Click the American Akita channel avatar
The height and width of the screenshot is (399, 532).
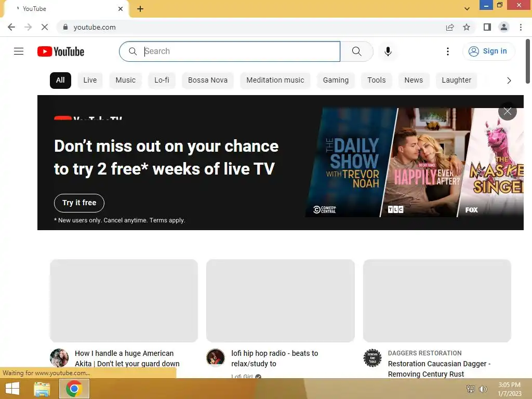click(x=59, y=358)
